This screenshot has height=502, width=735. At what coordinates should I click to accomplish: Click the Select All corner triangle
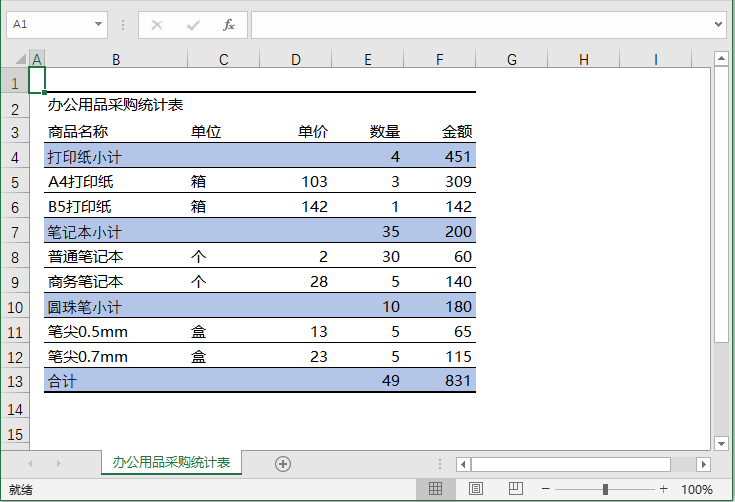point(20,59)
